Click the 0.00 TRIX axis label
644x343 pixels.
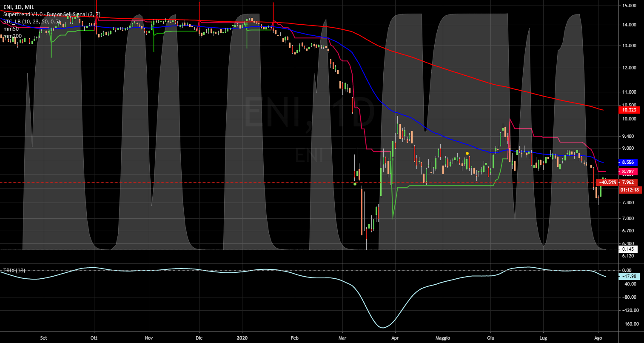(x=627, y=270)
